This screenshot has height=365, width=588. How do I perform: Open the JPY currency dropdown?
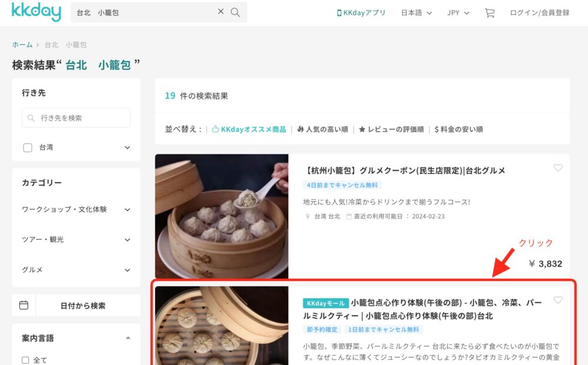coord(458,12)
